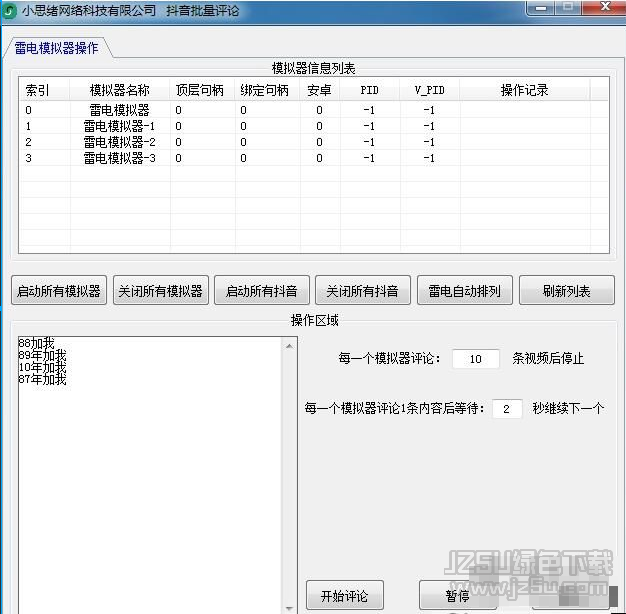Click the 安卓 column header
This screenshot has height=614, width=626.
pyautogui.click(x=320, y=90)
